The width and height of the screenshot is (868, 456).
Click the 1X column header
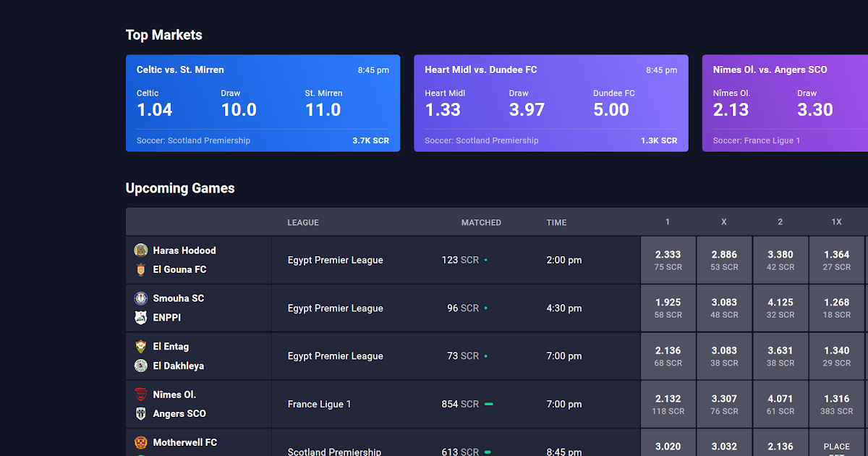836,222
